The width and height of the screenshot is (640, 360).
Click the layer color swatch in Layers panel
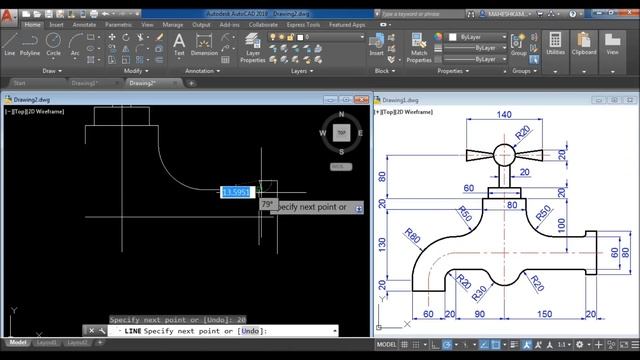pyautogui.click(x=300, y=37)
